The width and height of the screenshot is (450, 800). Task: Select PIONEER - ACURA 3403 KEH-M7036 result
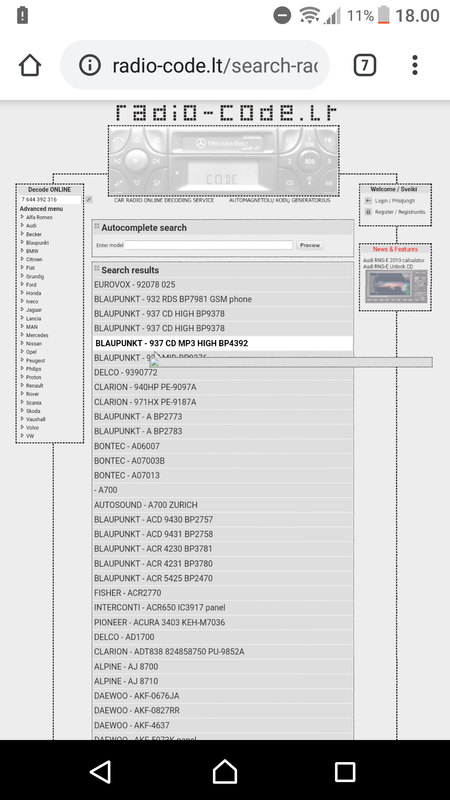tap(222, 622)
